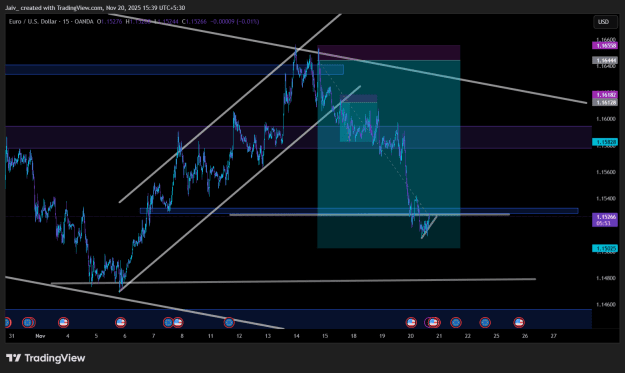
Task: Click the gray price label 1.16128
Action: click(x=606, y=102)
